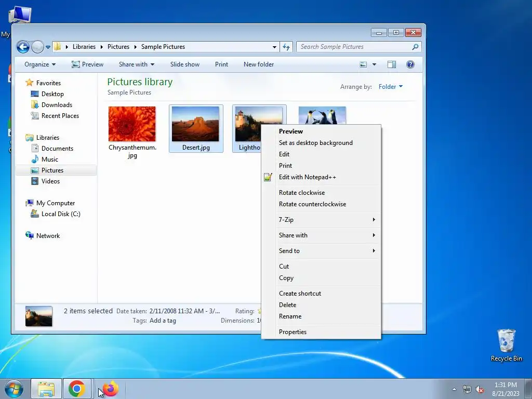Choose Copy from context menu
Image resolution: width=532 pixels, height=399 pixels.
pos(321,278)
